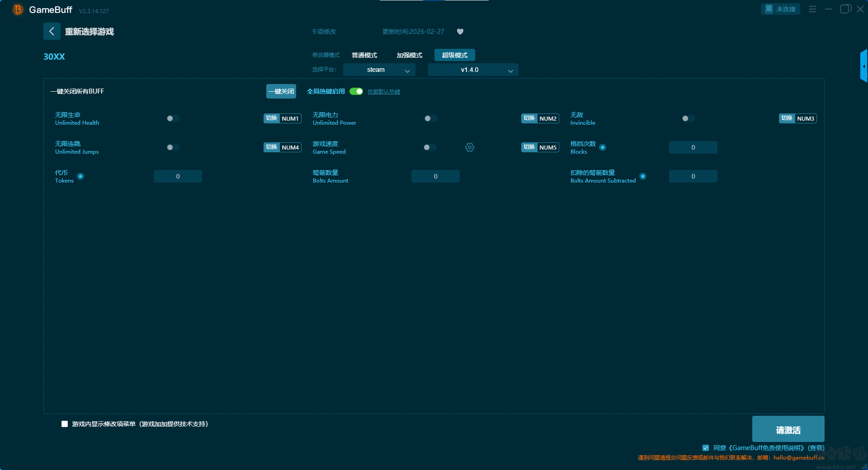Click the heart favorite icon
The width and height of the screenshot is (868, 470).
point(460,32)
